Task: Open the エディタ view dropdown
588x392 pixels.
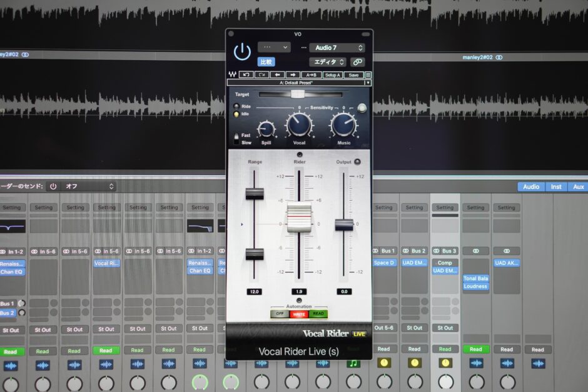Action: click(x=328, y=62)
